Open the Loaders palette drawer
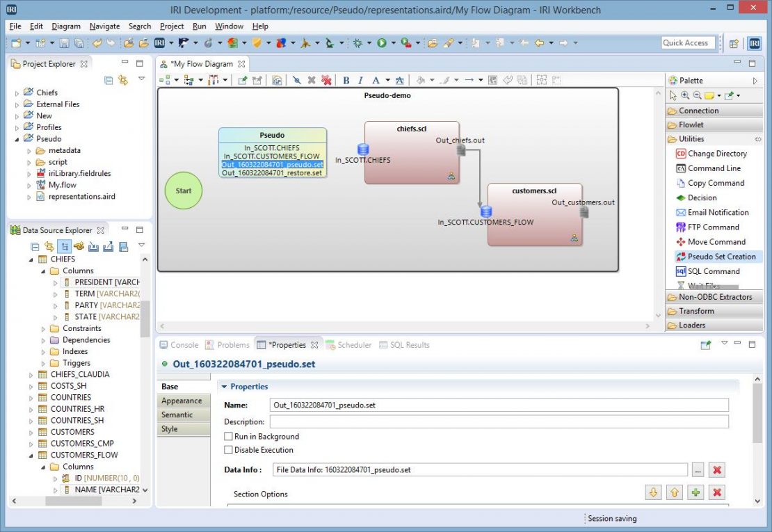 [714, 325]
